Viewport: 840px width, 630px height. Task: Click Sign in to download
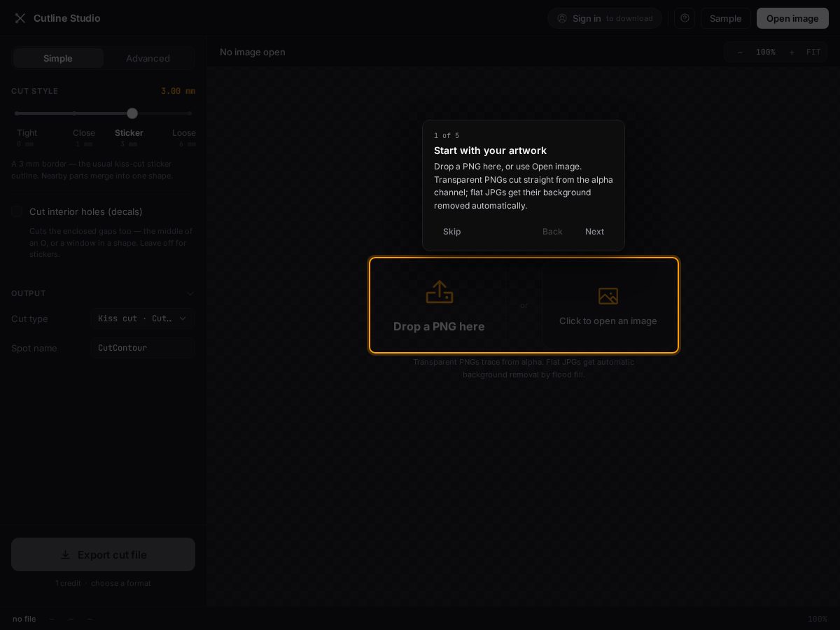pos(605,18)
